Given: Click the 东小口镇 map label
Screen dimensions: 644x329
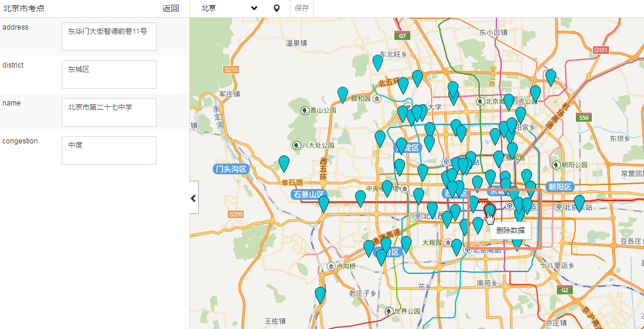Looking at the screenshot, I should coord(493,32).
